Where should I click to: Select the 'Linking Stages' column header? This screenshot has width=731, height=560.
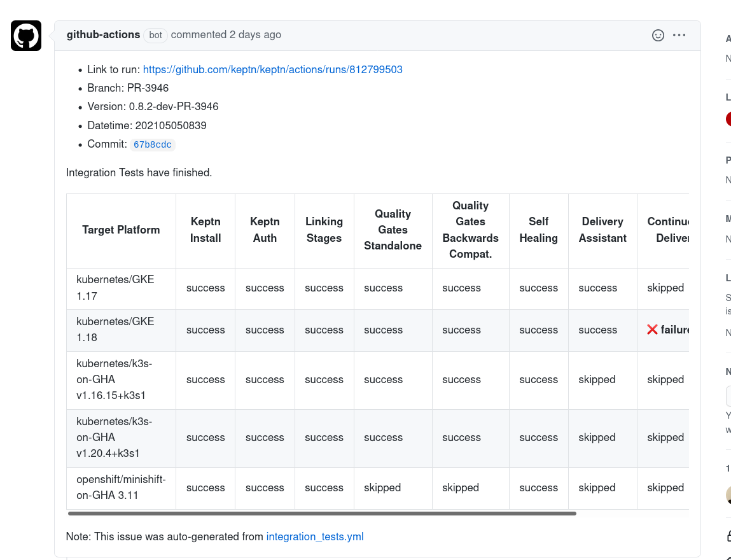(324, 230)
